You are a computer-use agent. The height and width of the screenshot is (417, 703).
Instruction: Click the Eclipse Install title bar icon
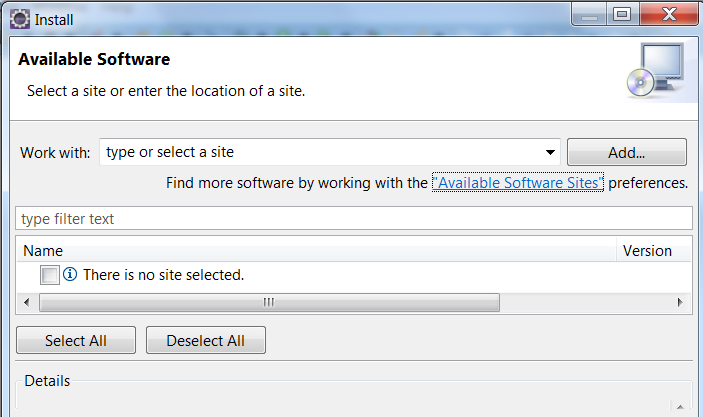[20, 19]
